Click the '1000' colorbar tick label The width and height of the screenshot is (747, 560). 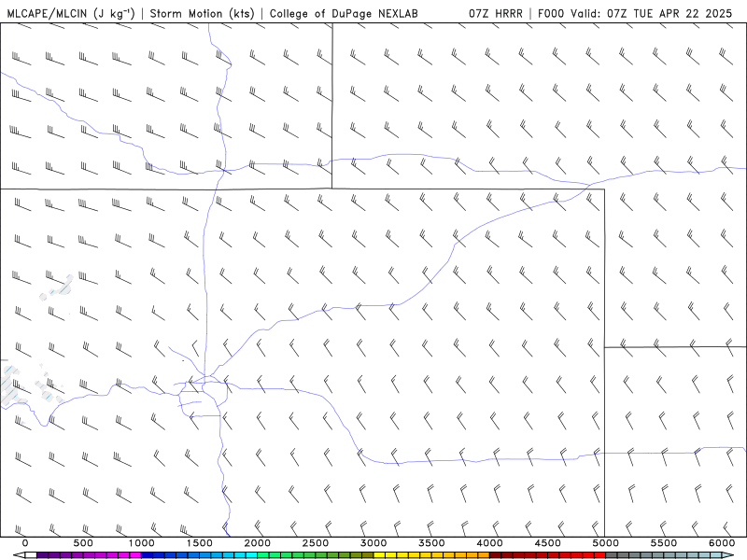pyautogui.click(x=142, y=543)
